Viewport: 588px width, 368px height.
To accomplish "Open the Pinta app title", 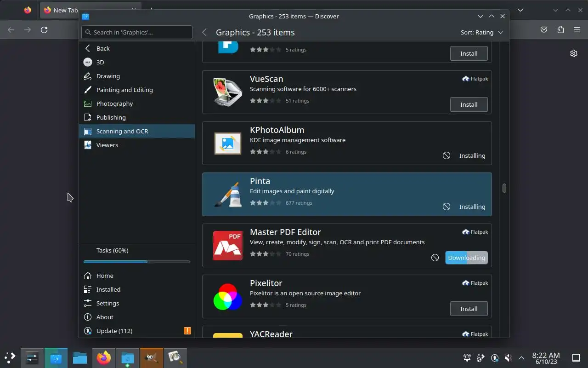I will [x=260, y=181].
